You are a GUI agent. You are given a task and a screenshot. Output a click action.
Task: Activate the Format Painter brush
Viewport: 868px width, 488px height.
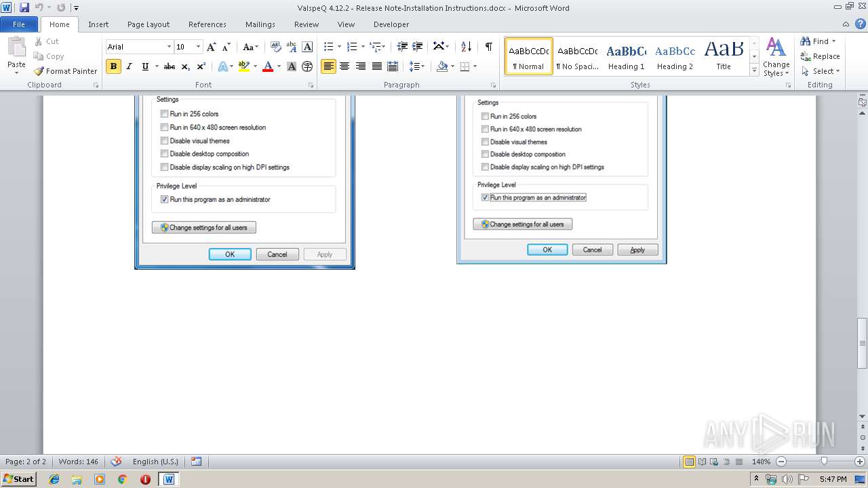pyautogui.click(x=66, y=71)
